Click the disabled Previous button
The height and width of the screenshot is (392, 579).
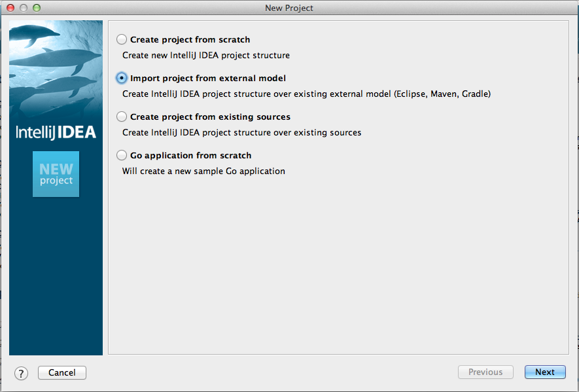pyautogui.click(x=485, y=372)
